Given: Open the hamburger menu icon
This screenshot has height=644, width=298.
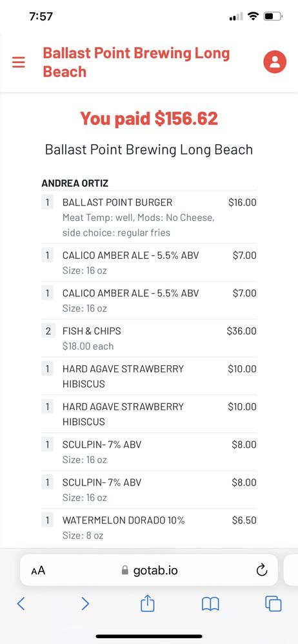Looking at the screenshot, I should [x=19, y=62].
